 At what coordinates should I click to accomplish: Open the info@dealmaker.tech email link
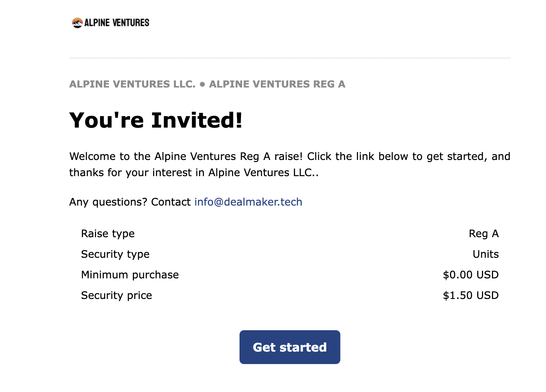coord(248,202)
